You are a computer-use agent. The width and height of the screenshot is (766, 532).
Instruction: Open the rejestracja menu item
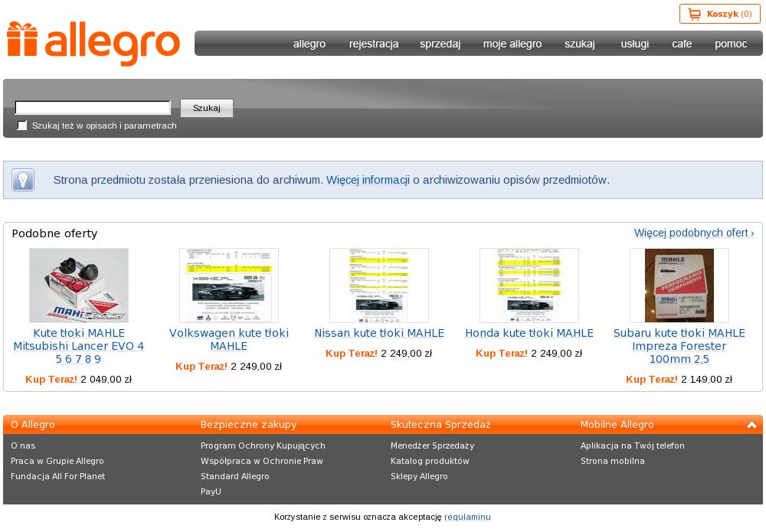point(374,44)
